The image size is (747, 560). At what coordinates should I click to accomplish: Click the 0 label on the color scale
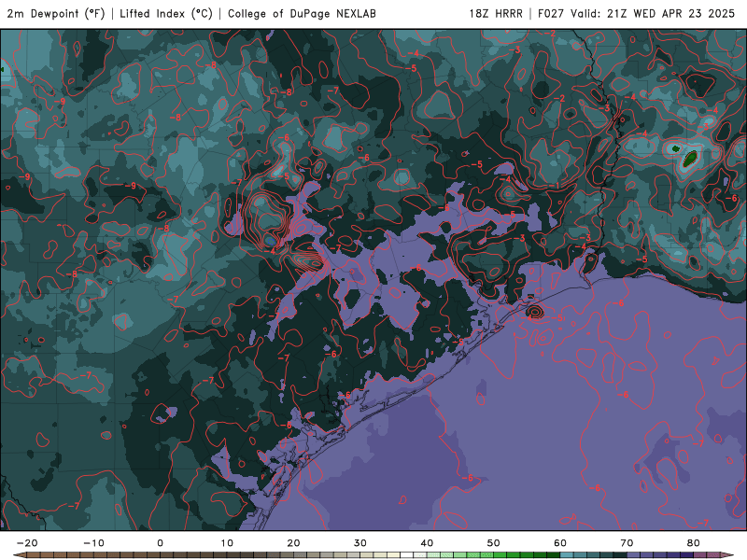(x=160, y=543)
